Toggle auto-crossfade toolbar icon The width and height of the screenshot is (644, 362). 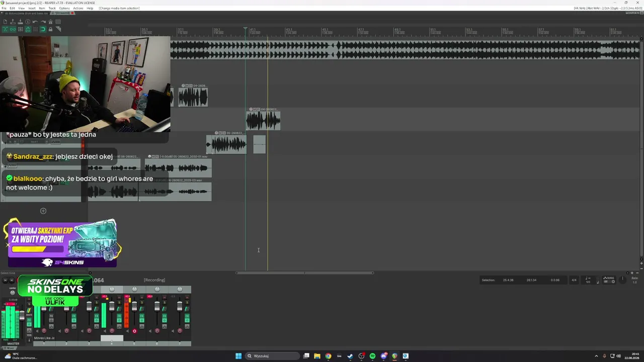point(5,29)
